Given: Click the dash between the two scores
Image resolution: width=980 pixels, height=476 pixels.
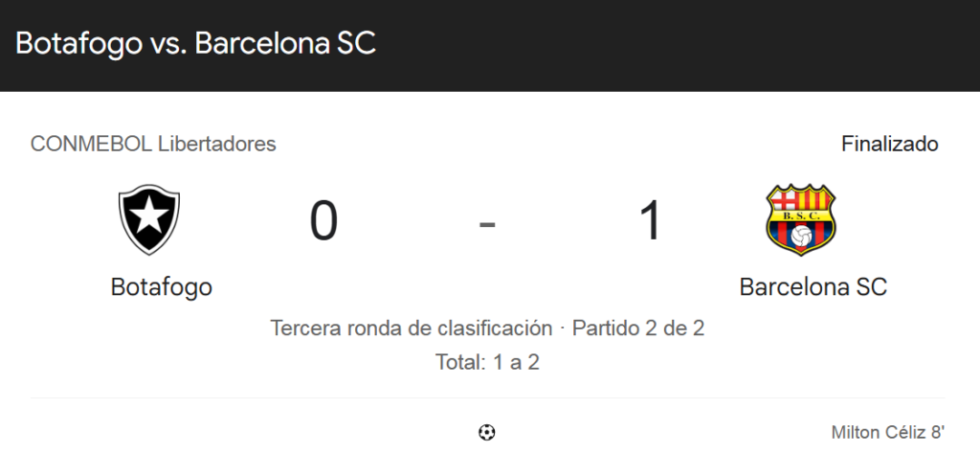Looking at the screenshot, I should coord(487,223).
